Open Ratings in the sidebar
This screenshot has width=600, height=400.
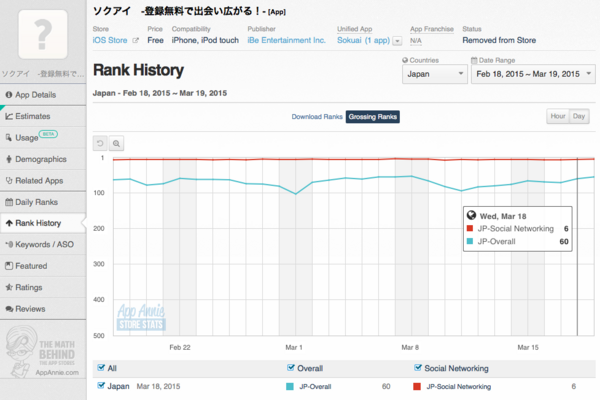[x=43, y=287]
